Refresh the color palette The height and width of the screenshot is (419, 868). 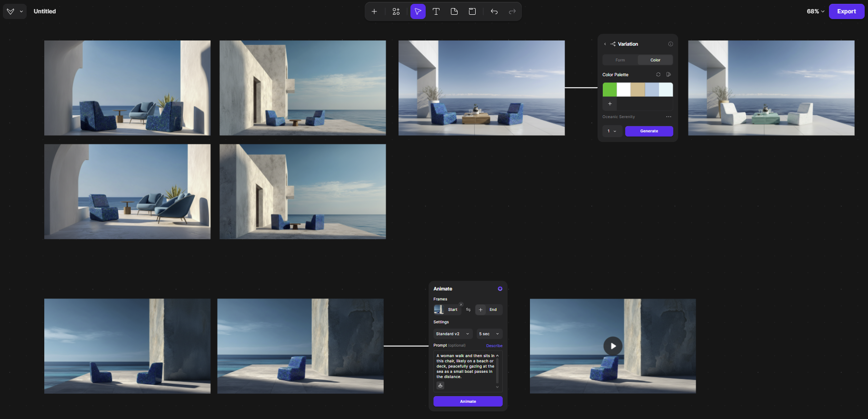pos(658,75)
